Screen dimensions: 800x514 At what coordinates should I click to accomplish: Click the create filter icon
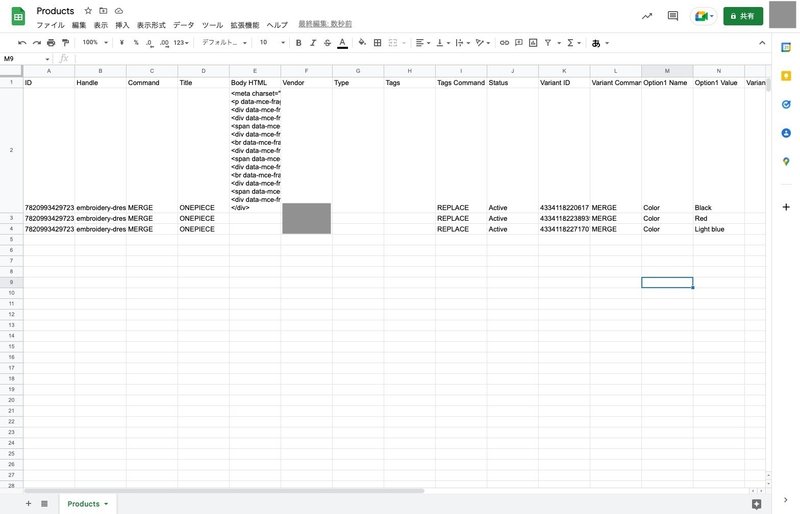pyautogui.click(x=548, y=43)
